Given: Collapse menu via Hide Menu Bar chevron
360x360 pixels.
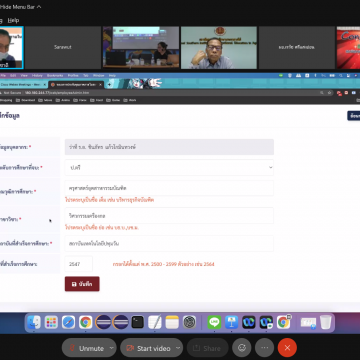Looking at the screenshot, I should tap(39, 7).
